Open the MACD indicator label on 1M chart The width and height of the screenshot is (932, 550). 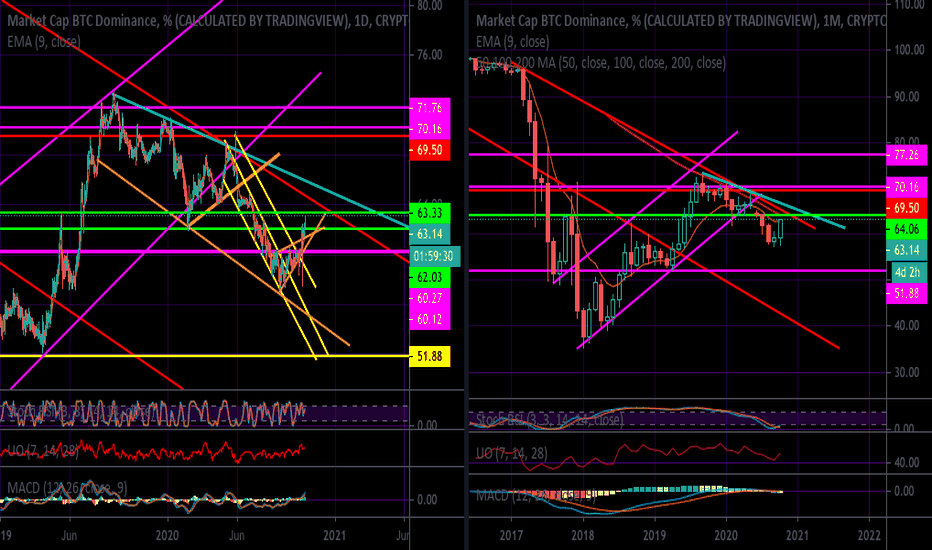tap(535, 495)
